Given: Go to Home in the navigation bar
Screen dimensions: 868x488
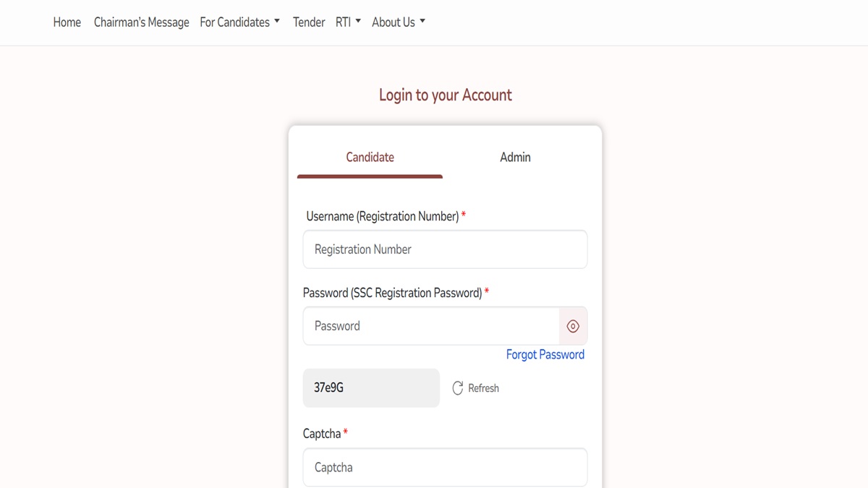Looking at the screenshot, I should (67, 22).
